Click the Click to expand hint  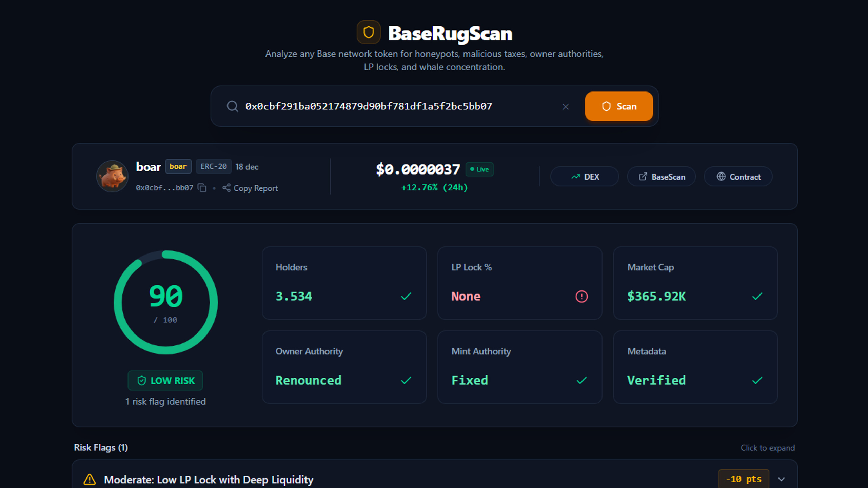768,448
